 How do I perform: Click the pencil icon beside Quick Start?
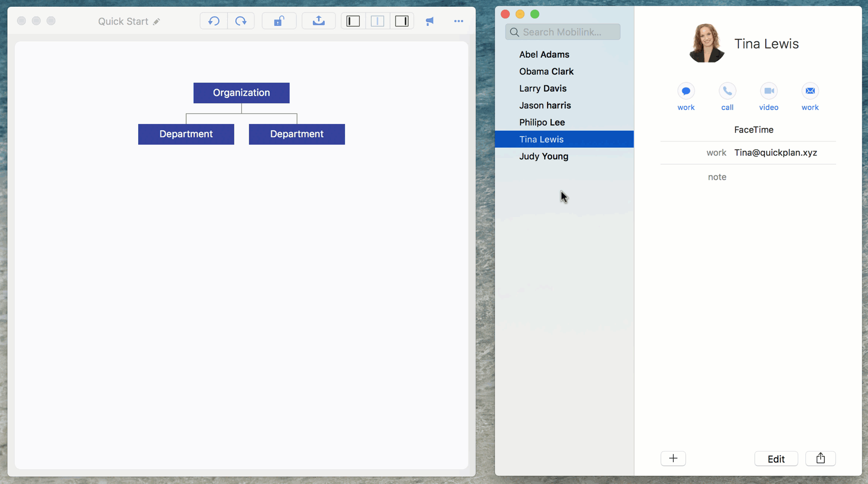157,22
